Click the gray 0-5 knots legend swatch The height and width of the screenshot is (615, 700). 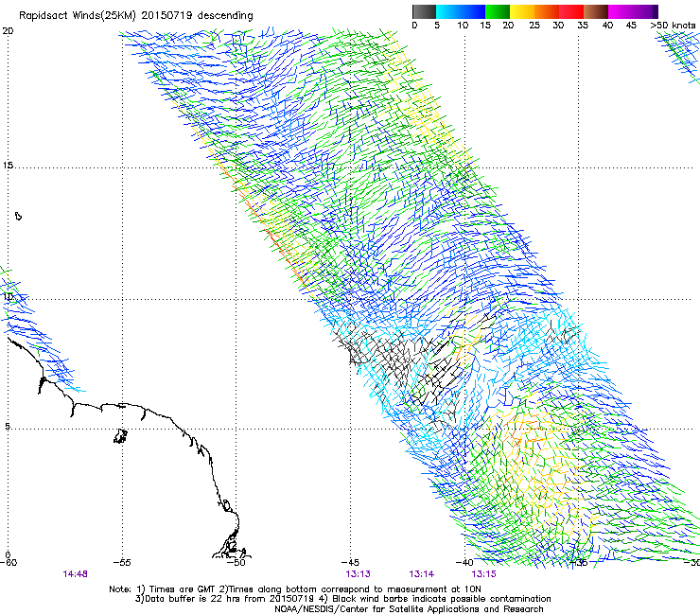[x=424, y=11]
